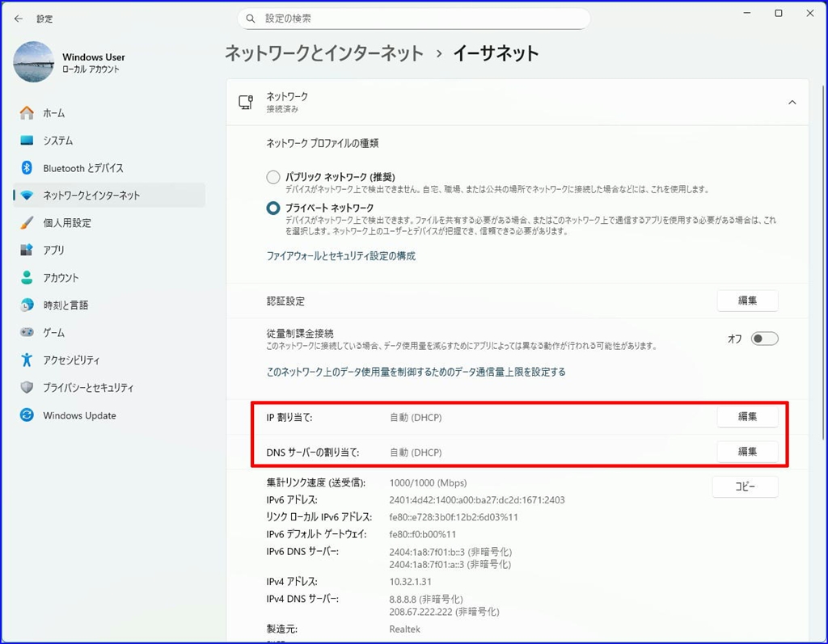Click Windows Update in sidebar
Image resolution: width=828 pixels, height=644 pixels.
point(109,415)
